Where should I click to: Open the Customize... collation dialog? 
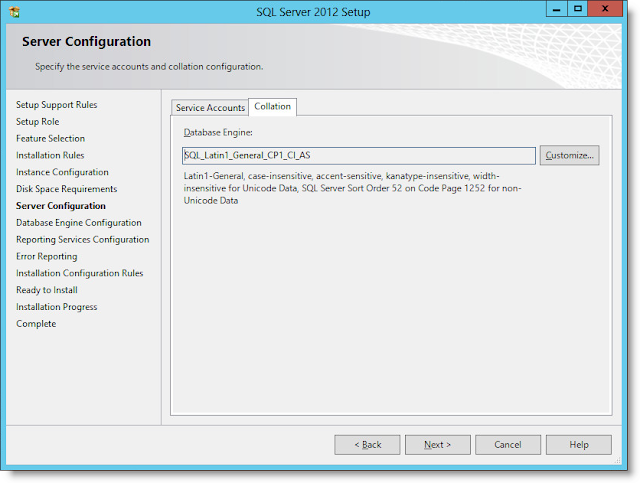click(x=569, y=155)
